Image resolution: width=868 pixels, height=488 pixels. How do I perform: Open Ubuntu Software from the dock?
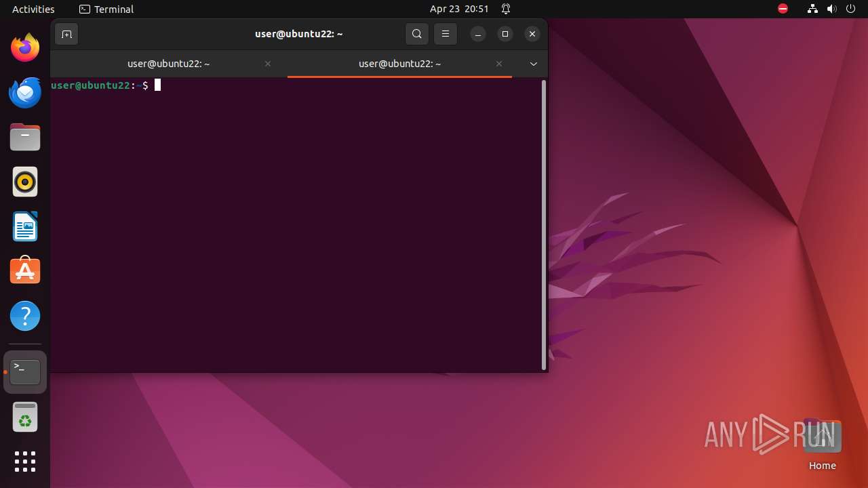(25, 271)
